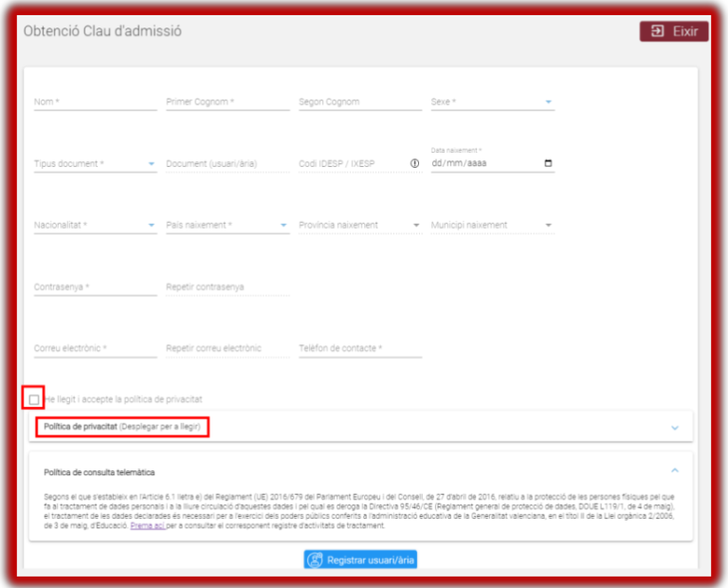
Task: Select the Nacionalitat dropdown
Action: point(95,226)
